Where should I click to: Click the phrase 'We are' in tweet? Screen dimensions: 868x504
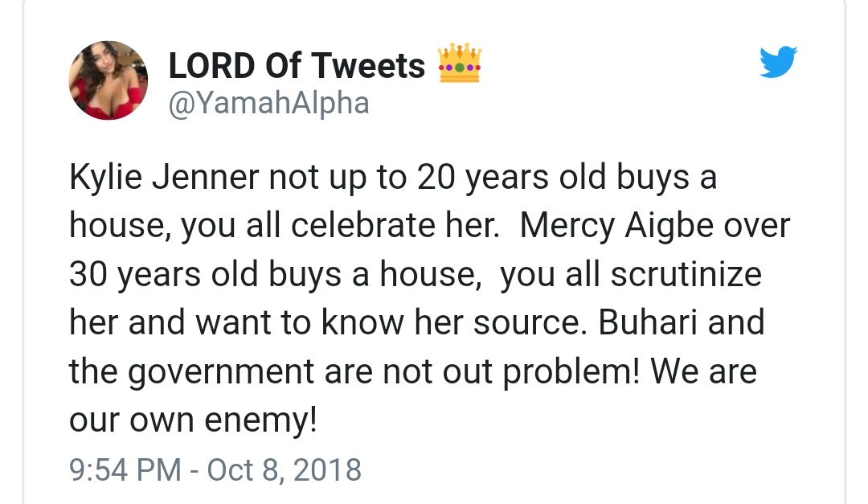[x=703, y=372]
